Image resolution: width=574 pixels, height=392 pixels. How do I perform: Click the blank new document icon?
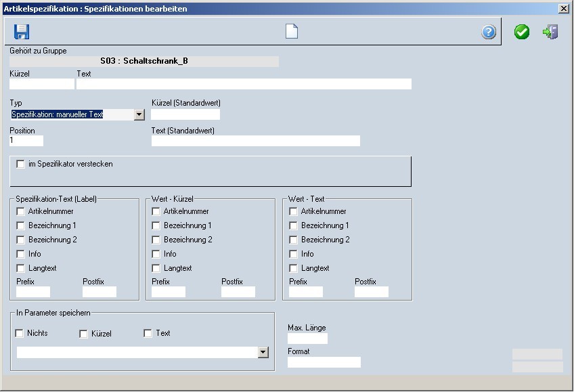click(x=292, y=32)
